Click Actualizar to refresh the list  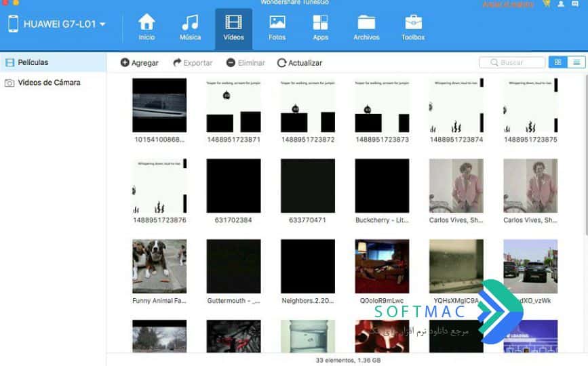[x=300, y=63]
